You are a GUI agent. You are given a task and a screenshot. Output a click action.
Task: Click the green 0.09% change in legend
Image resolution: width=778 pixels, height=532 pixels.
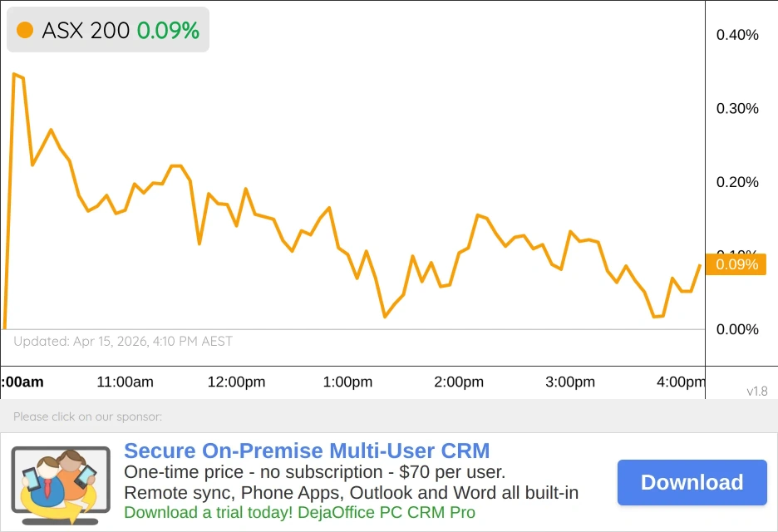click(x=168, y=31)
